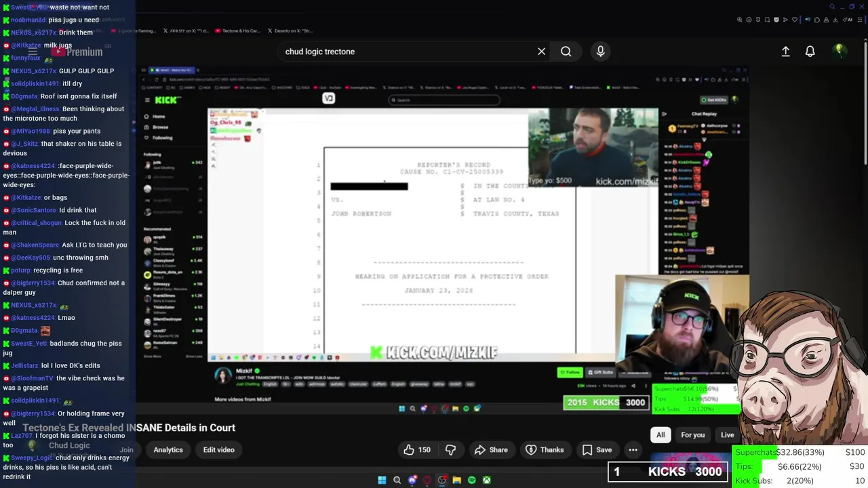Open File Explorer from the taskbar
Image resolution: width=868 pixels, height=488 pixels.
456,481
